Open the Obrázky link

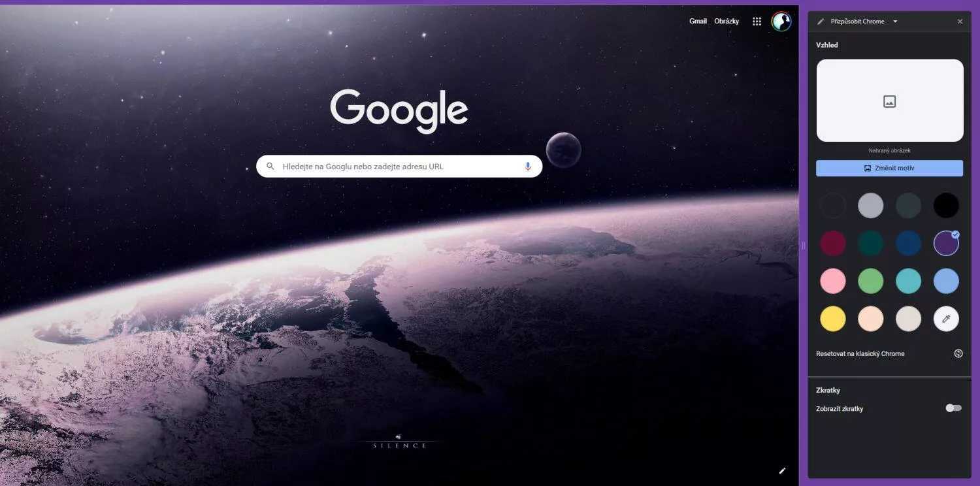(727, 22)
